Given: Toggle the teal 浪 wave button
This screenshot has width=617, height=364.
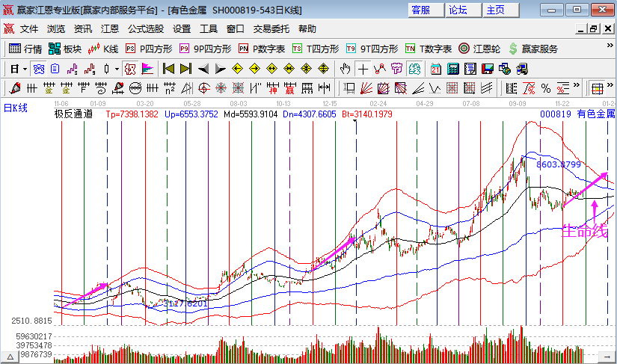Looking at the screenshot, I should coord(414,70).
